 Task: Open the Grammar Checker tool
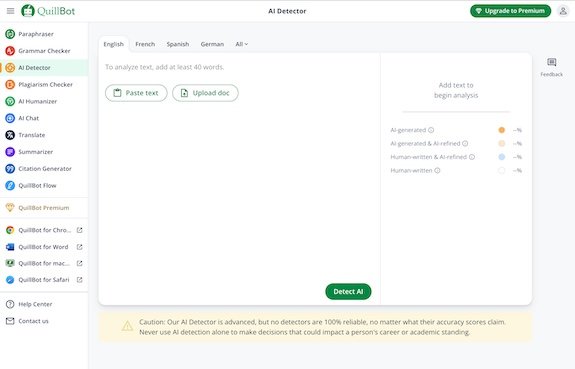(x=44, y=51)
